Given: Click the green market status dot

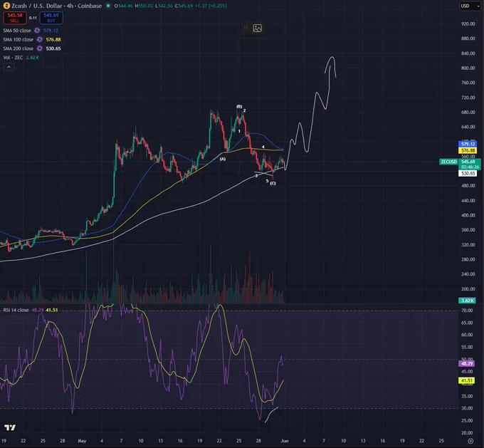Looking at the screenshot, I should point(108,6).
